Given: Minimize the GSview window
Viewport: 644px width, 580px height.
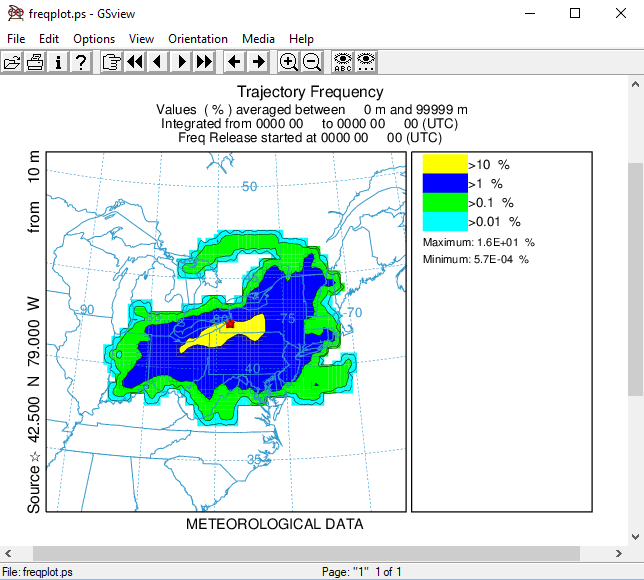Looking at the screenshot, I should coord(530,14).
